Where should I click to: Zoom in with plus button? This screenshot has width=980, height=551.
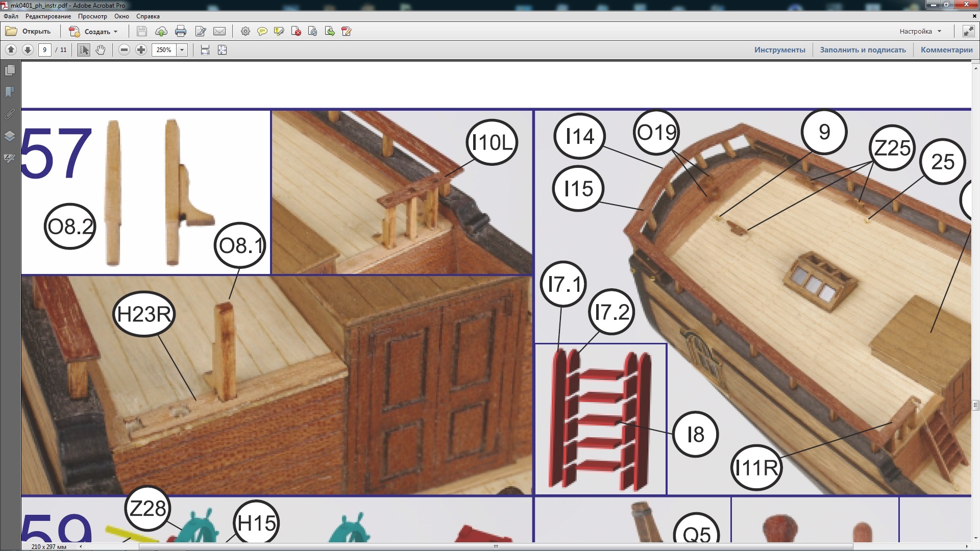pyautogui.click(x=141, y=49)
